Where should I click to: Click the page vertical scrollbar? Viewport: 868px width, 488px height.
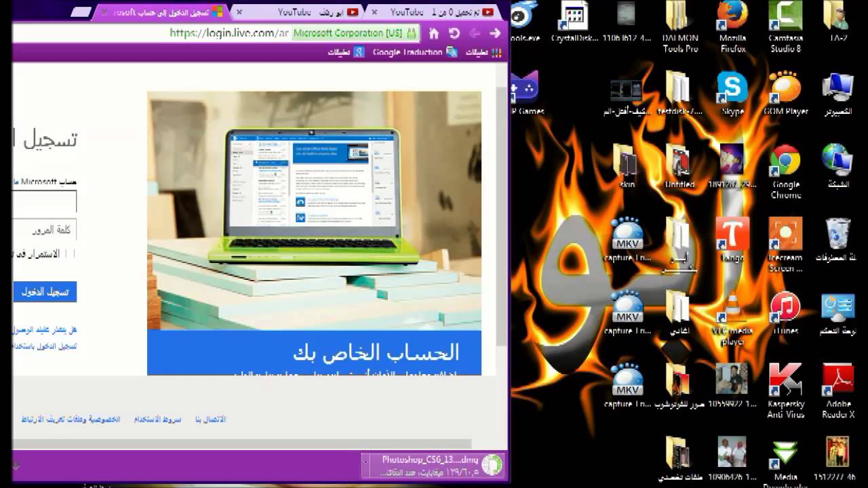(501, 217)
